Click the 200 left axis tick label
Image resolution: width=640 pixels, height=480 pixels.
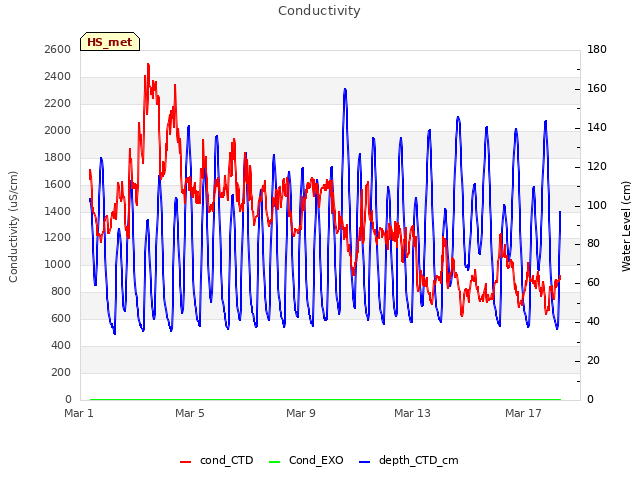click(x=61, y=372)
